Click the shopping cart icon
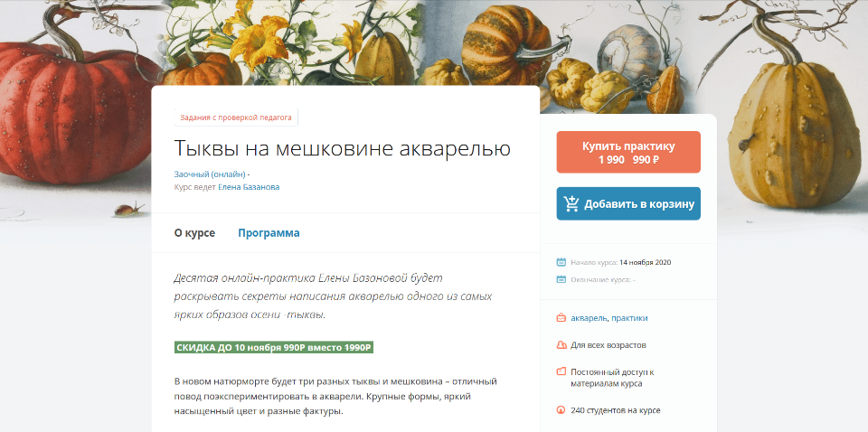 tap(571, 203)
